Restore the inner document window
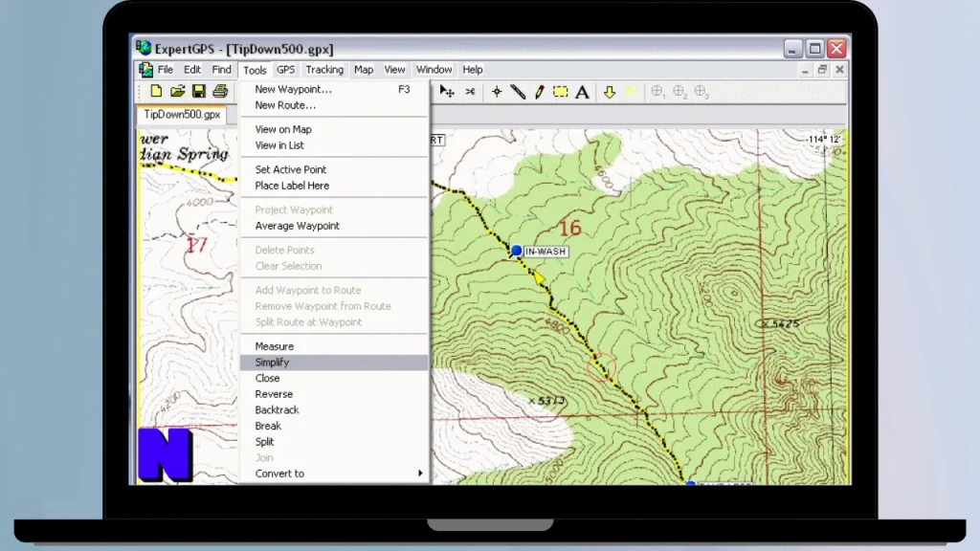980x551 pixels. [822, 69]
